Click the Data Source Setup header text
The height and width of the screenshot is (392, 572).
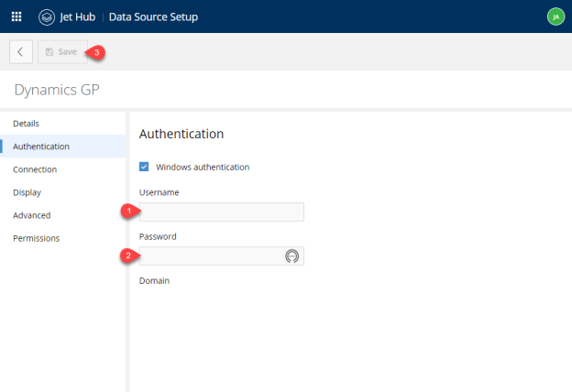click(x=153, y=16)
